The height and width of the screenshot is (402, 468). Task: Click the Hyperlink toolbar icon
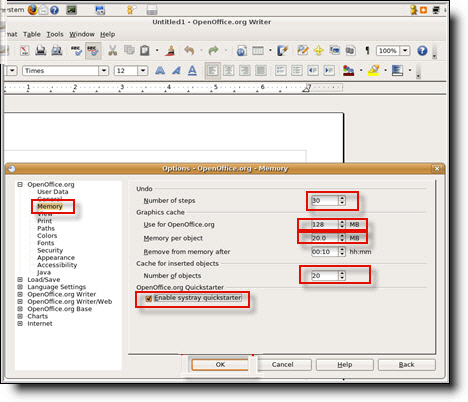click(x=242, y=51)
